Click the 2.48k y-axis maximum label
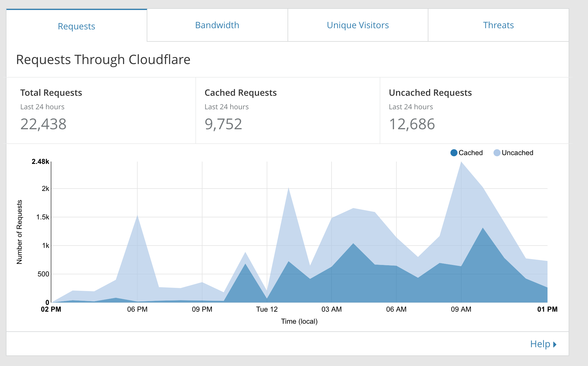Image resolution: width=588 pixels, height=366 pixels. pos(40,162)
